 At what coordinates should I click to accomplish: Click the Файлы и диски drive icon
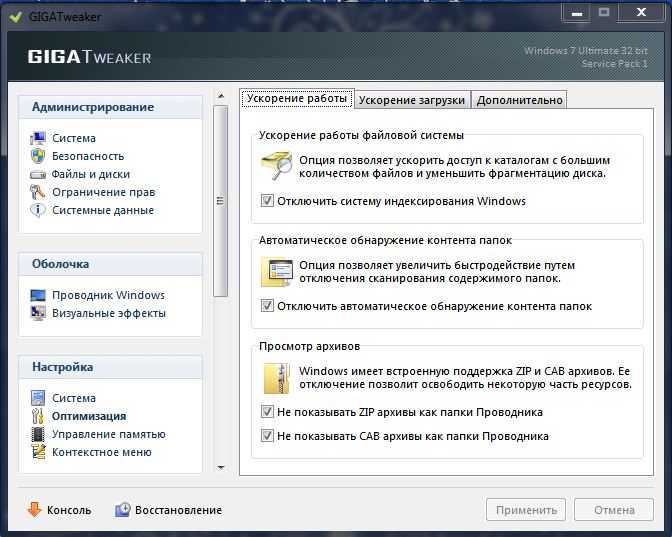(38, 174)
